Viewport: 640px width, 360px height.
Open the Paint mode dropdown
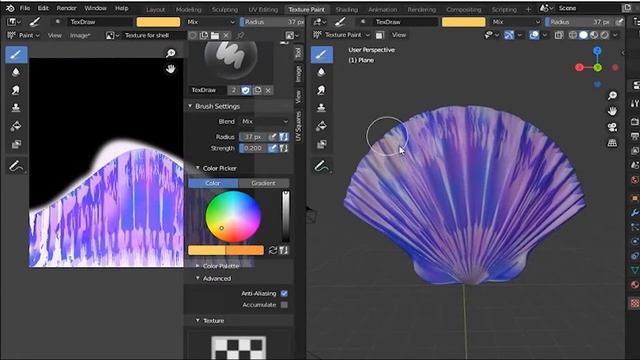point(23,36)
